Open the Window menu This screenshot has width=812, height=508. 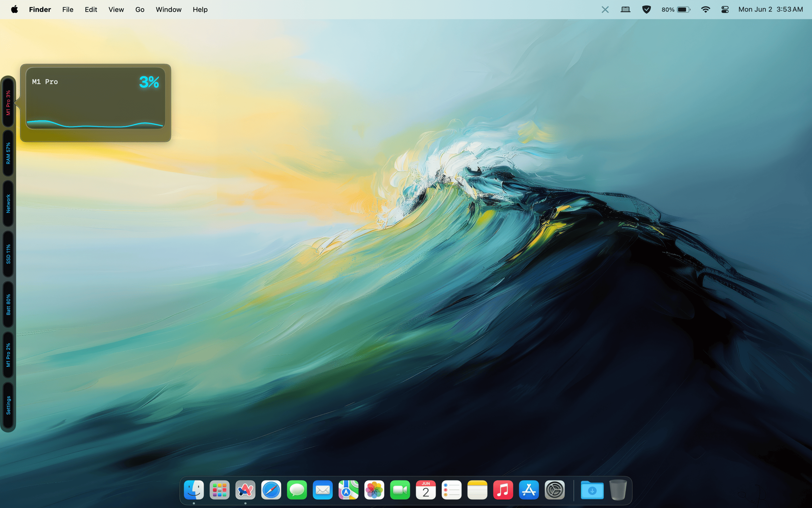click(x=168, y=9)
